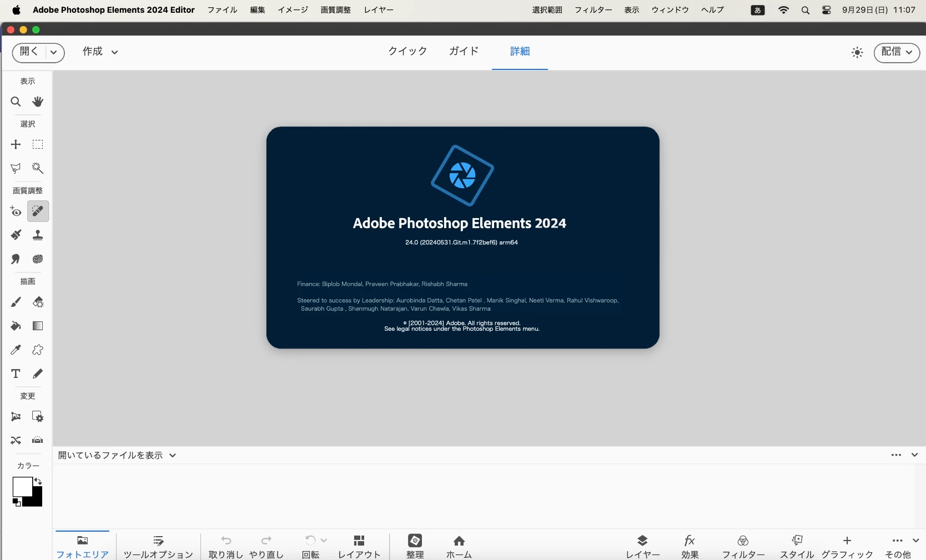This screenshot has height=560, width=926.
Task: Select the Straighten tool
Action: (x=38, y=441)
